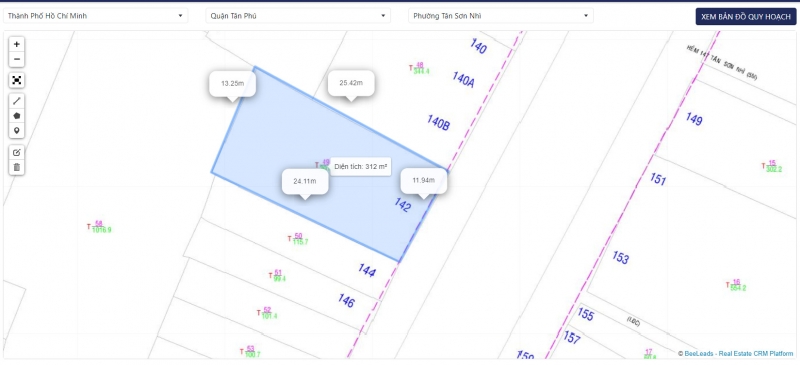
Task: Click the 13.25m measurement label
Action: (232, 84)
